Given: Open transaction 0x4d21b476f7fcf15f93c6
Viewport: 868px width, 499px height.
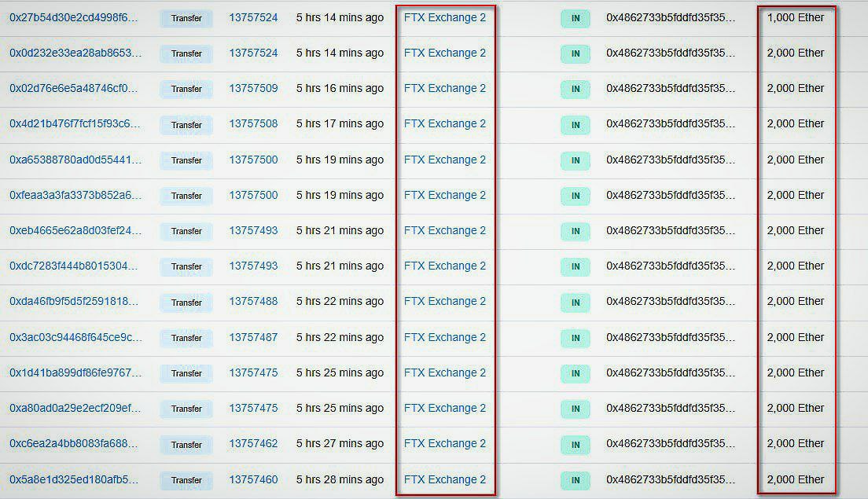Looking at the screenshot, I should point(75,124).
